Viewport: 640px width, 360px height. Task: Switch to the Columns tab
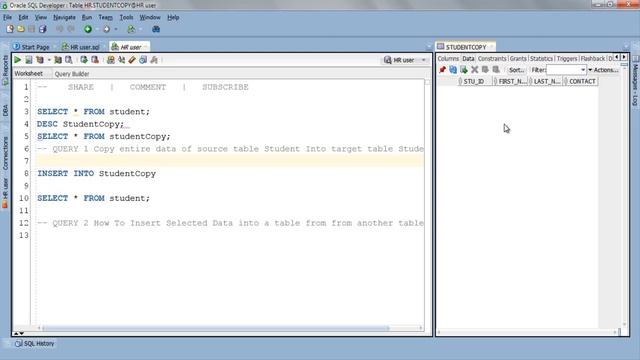[448, 59]
